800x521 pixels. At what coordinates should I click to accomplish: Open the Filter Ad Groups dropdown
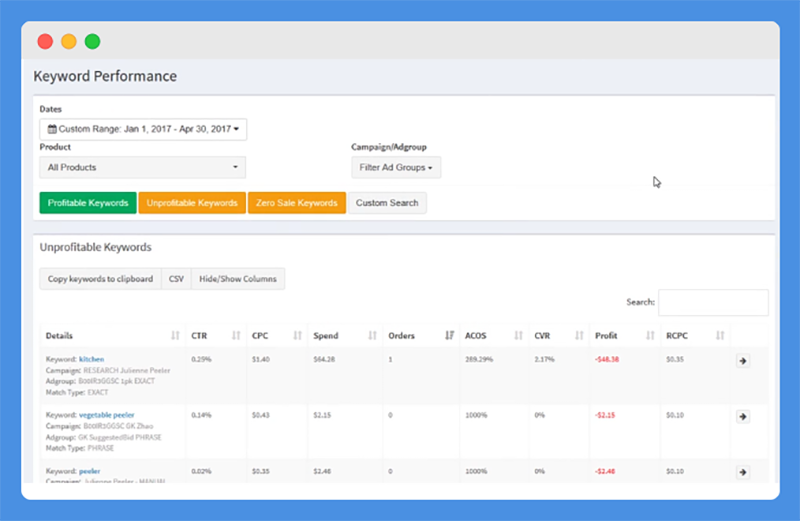point(396,167)
